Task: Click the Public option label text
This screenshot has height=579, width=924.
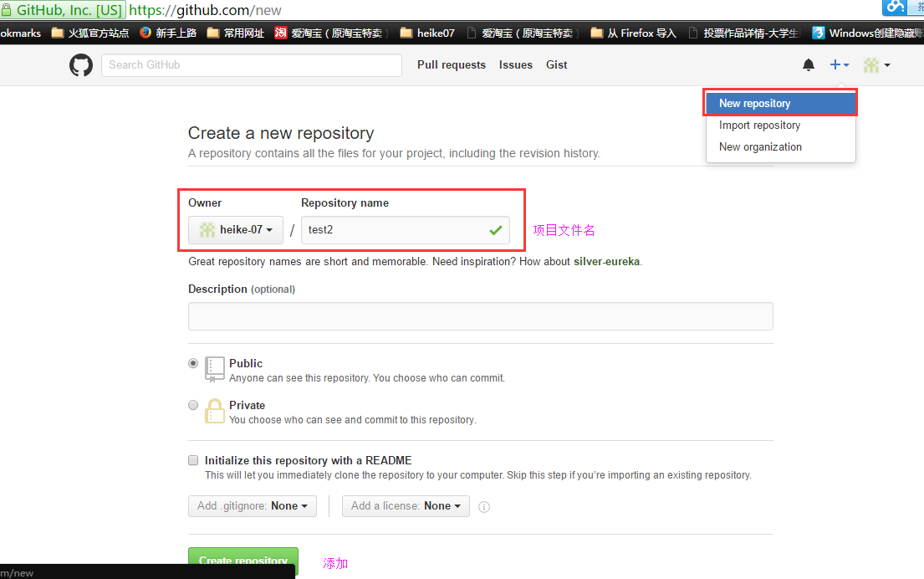Action: (x=246, y=363)
